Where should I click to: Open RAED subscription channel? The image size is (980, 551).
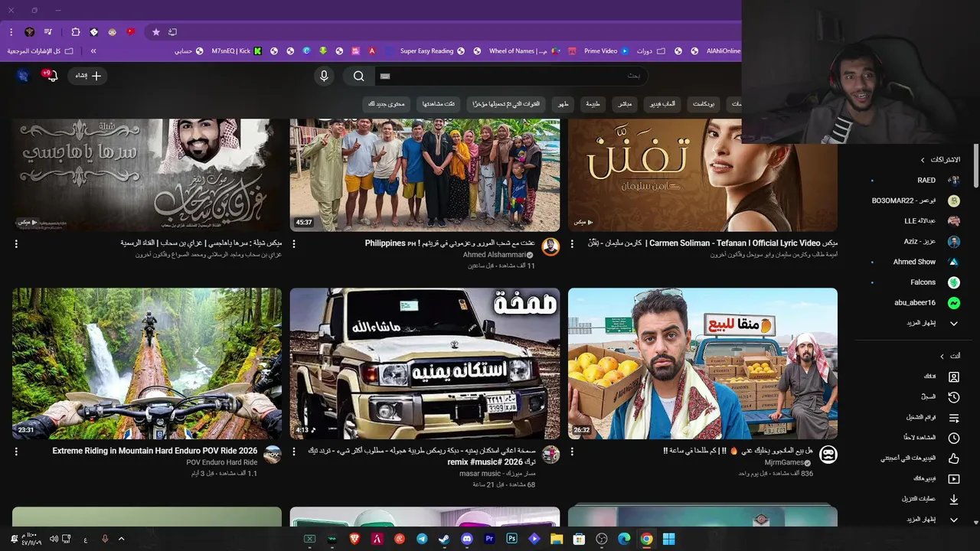point(915,181)
